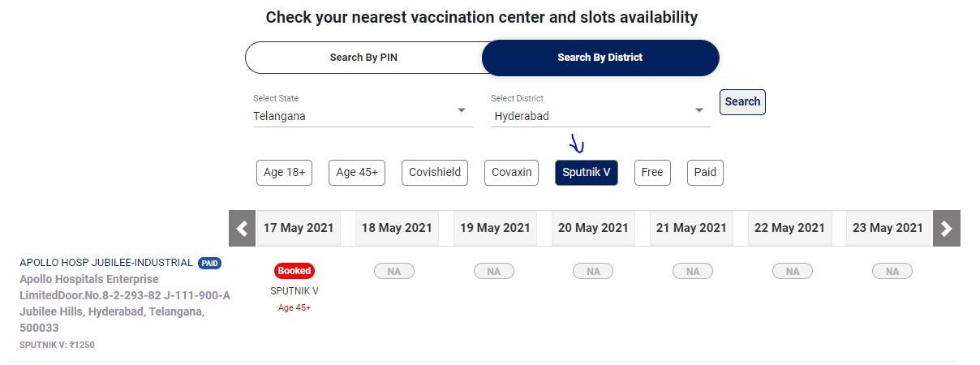Go to previous week of dates
Viewport: 980px width, 365px height.
pyautogui.click(x=242, y=228)
